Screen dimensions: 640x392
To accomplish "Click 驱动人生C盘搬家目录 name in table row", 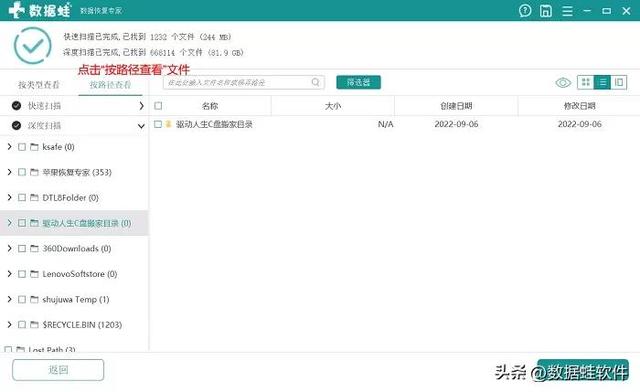I will [x=214, y=124].
